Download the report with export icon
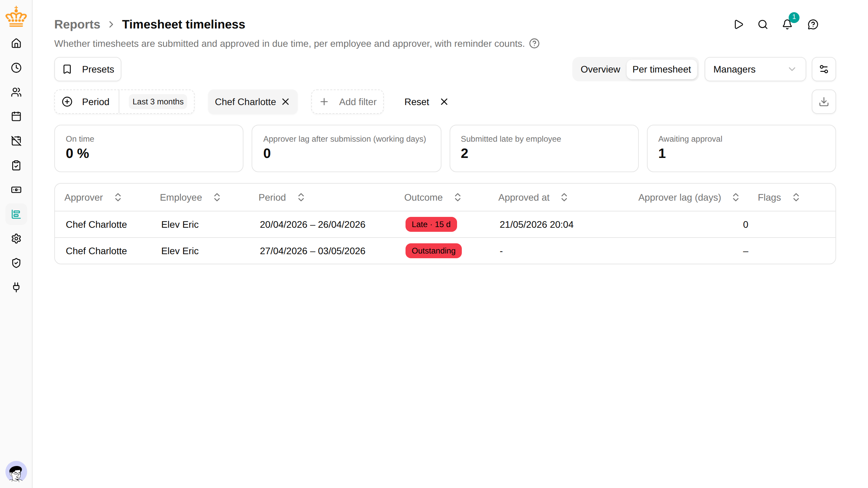 (824, 102)
